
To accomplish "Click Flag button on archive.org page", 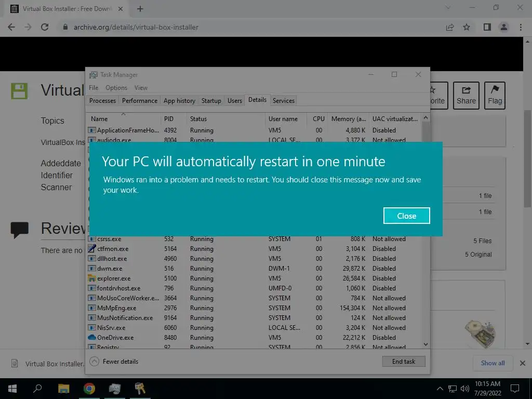I will click(495, 96).
